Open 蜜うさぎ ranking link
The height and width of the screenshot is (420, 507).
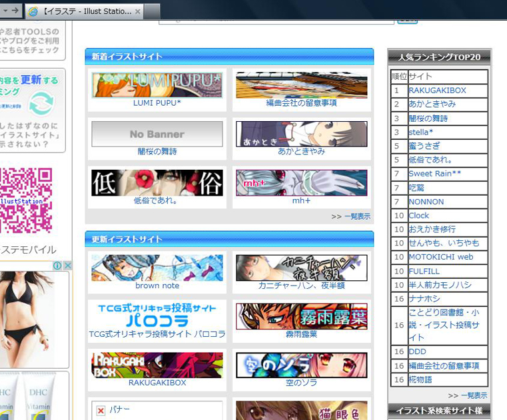(424, 146)
